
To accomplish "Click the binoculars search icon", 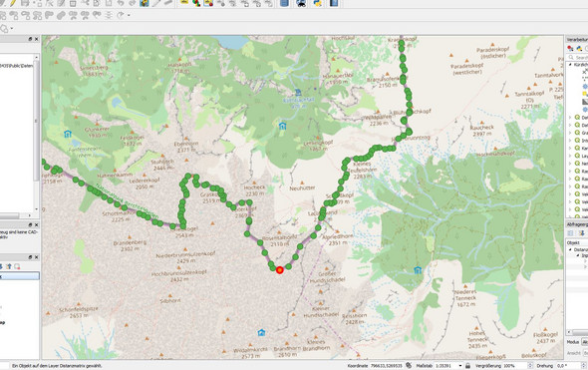I will pyautogui.click(x=301, y=3).
